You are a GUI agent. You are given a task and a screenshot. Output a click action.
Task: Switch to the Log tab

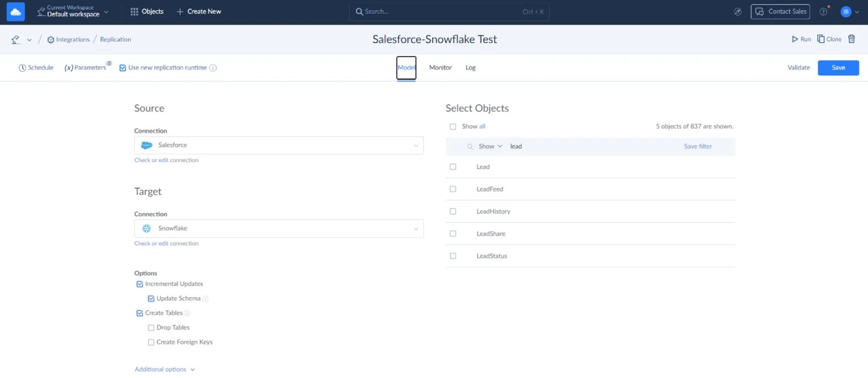click(x=471, y=68)
